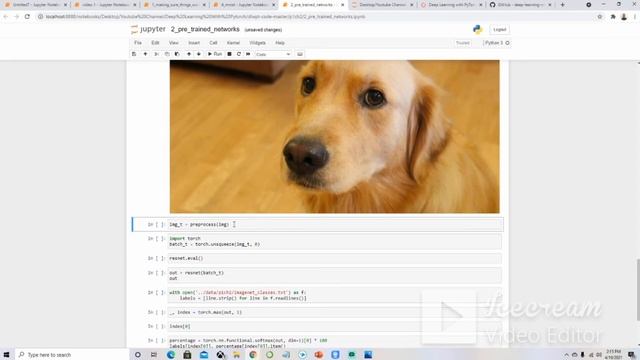Open Microsoft Store from the taskbar
Image resolution: width=640 pixels, height=360 pixels.
tap(187, 355)
